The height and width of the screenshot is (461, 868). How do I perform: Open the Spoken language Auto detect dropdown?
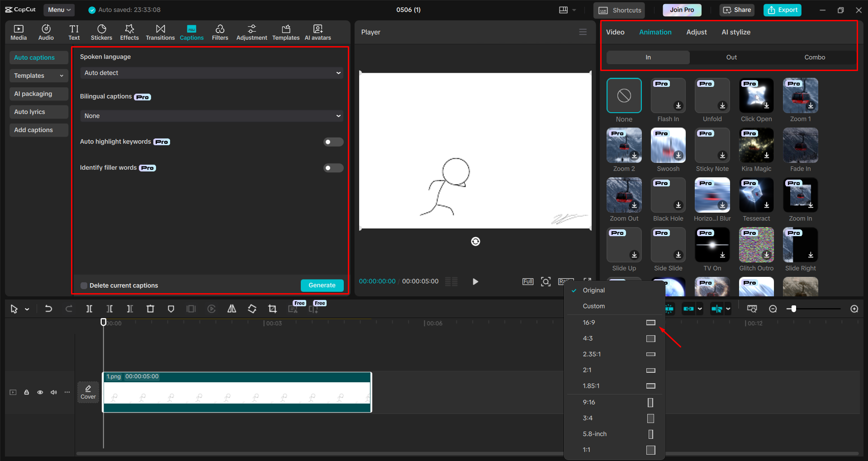pyautogui.click(x=211, y=72)
